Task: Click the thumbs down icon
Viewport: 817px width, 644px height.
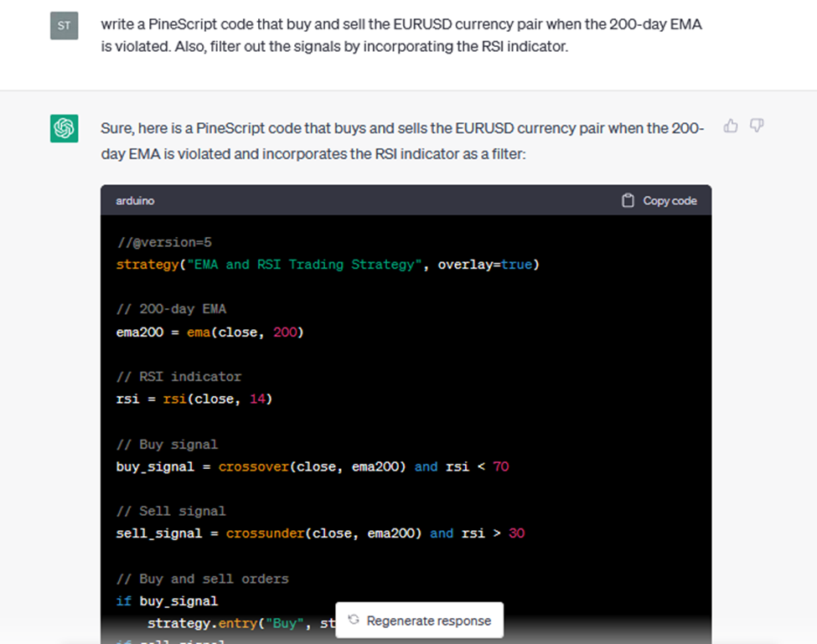Action: 757,126
